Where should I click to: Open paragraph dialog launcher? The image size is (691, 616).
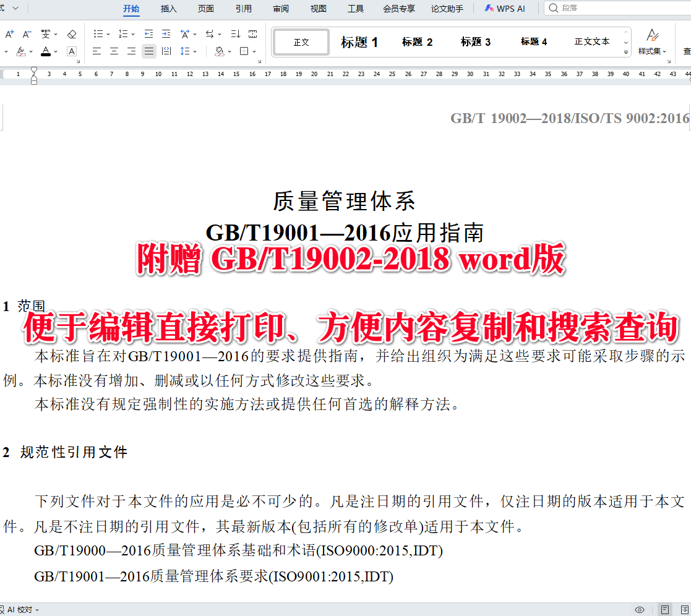pos(259,61)
